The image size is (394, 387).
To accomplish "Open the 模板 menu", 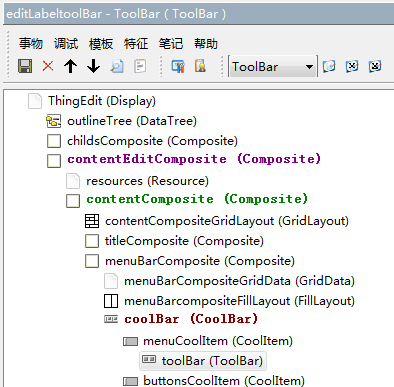I will point(101,44).
